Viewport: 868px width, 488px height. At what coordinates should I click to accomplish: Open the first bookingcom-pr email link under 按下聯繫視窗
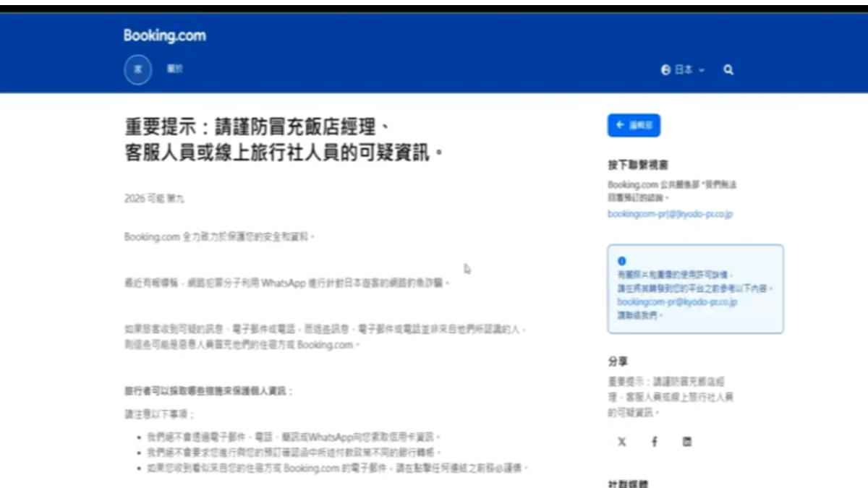tap(670, 214)
